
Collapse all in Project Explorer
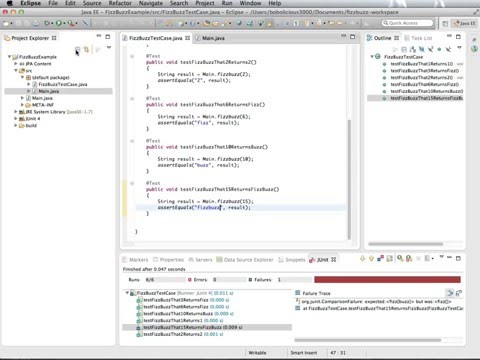(77, 50)
